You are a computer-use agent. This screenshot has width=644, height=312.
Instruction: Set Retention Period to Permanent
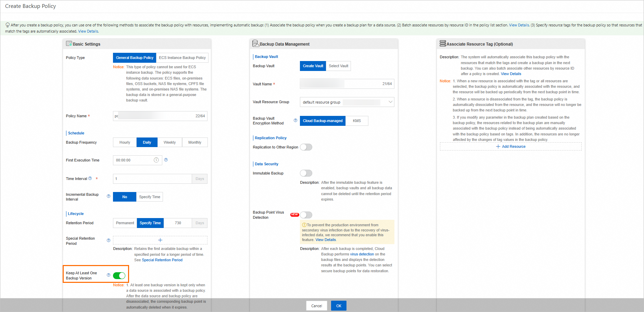point(125,223)
